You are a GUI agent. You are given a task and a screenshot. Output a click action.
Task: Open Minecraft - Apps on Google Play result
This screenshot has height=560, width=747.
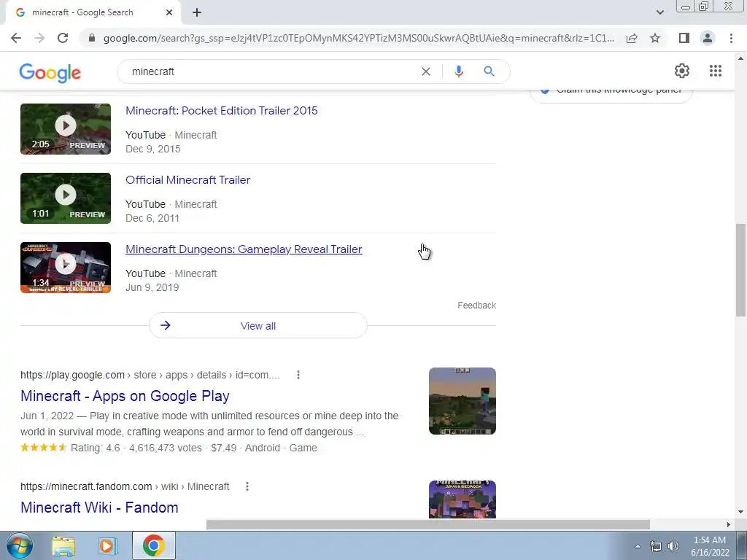click(125, 396)
